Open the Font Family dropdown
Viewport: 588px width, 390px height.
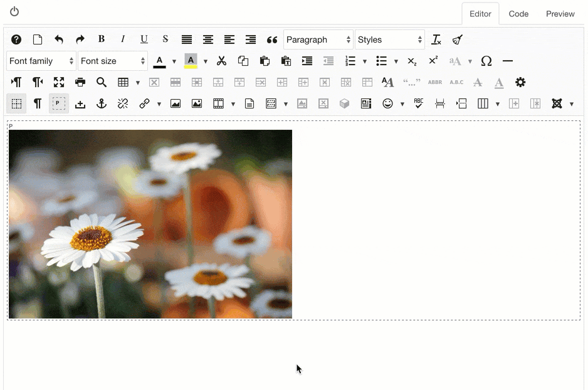pos(40,61)
